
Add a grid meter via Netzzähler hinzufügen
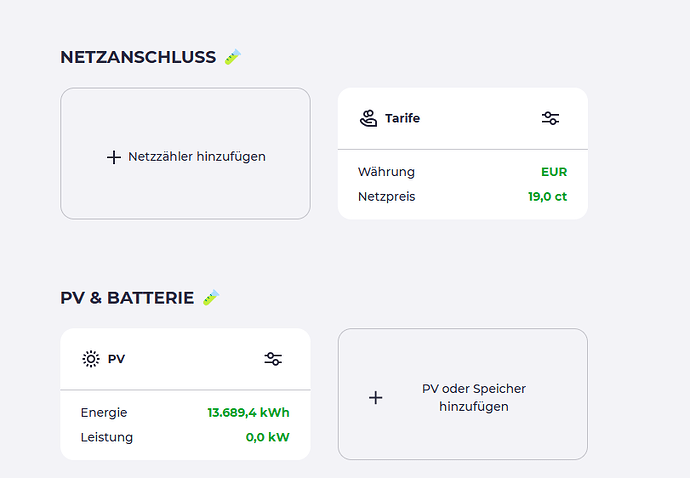click(x=197, y=157)
